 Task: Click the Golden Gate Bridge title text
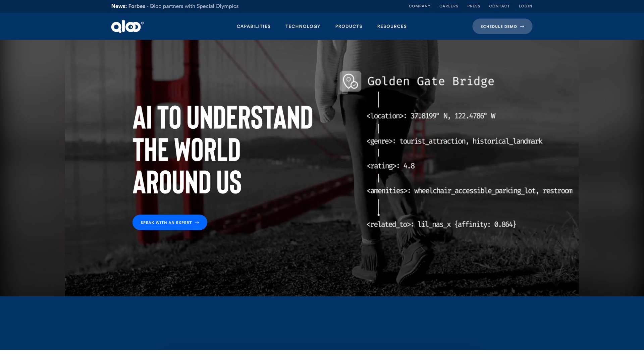point(431,81)
